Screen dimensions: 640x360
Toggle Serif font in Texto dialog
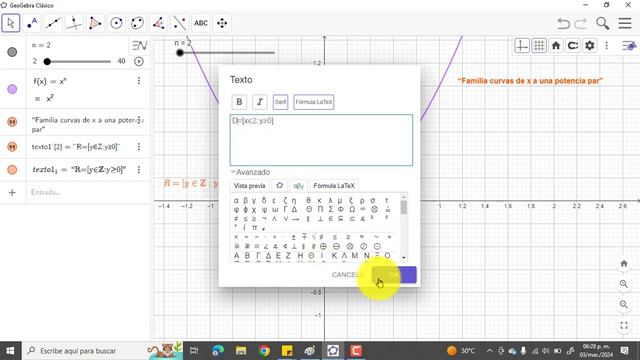[x=280, y=102]
